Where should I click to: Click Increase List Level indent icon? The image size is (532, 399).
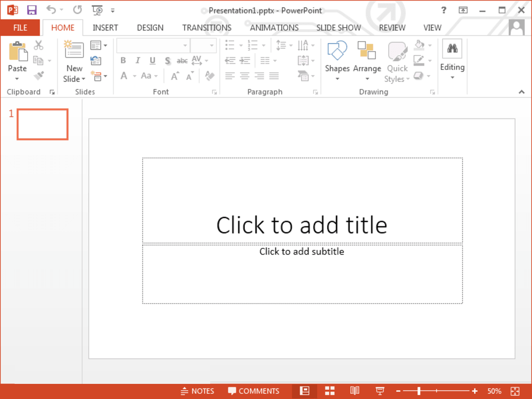pyautogui.click(x=245, y=61)
